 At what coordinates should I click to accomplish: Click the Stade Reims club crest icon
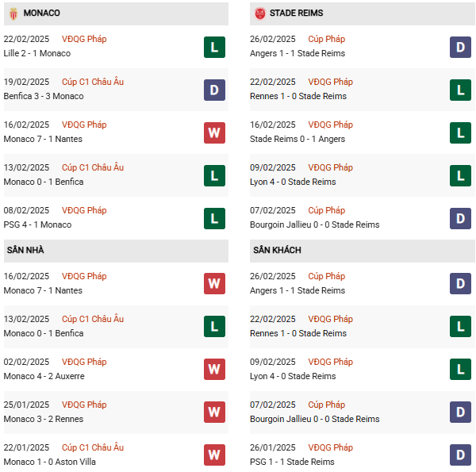[260, 13]
